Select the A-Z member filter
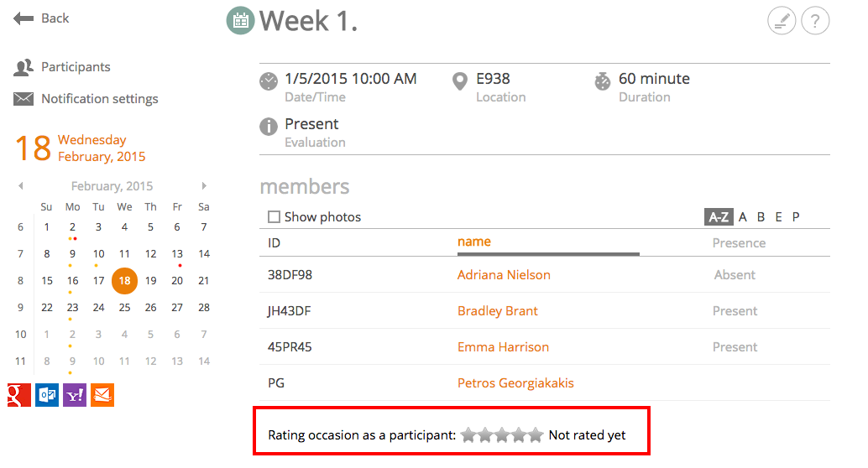Screen dimensions: 868x468 718,217
